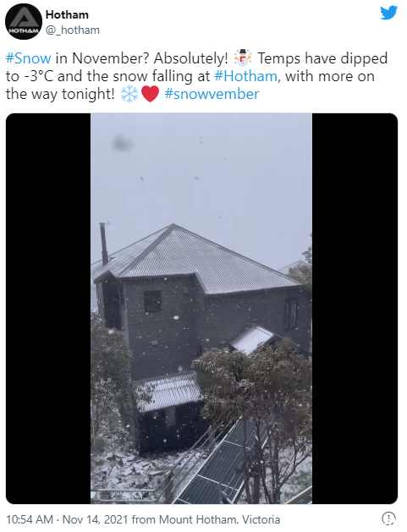
Task: Open the Nov 14, 2021 date link
Action: click(x=96, y=519)
